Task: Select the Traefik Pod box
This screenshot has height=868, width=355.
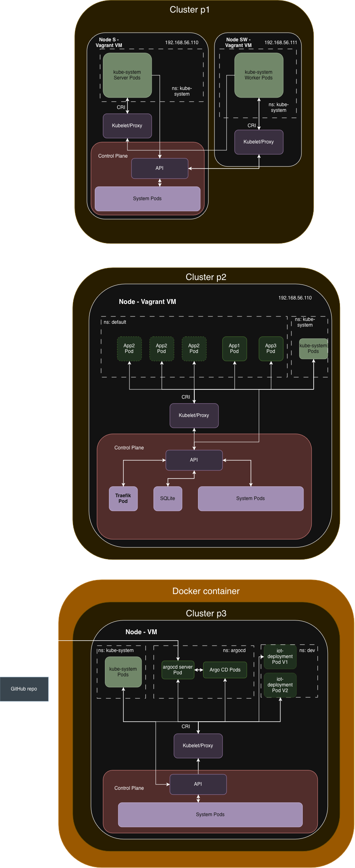Action: pyautogui.click(x=123, y=498)
